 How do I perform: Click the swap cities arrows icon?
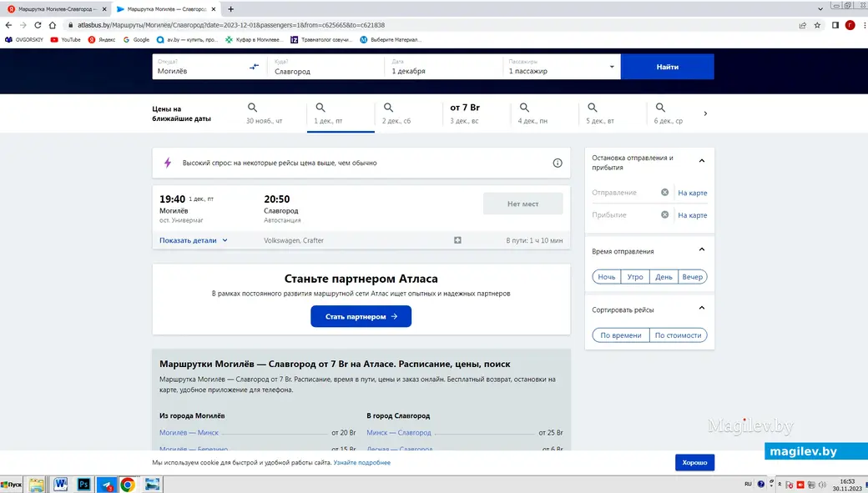(255, 67)
